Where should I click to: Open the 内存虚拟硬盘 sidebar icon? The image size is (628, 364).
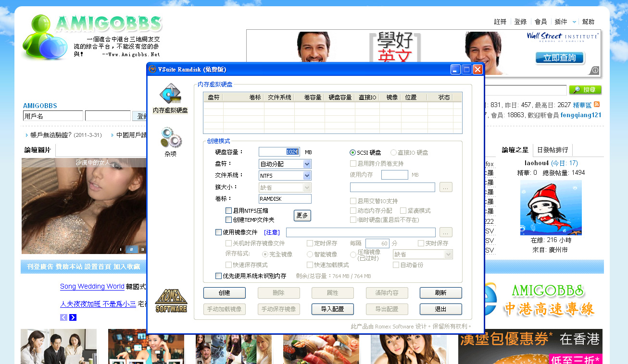pyautogui.click(x=170, y=94)
